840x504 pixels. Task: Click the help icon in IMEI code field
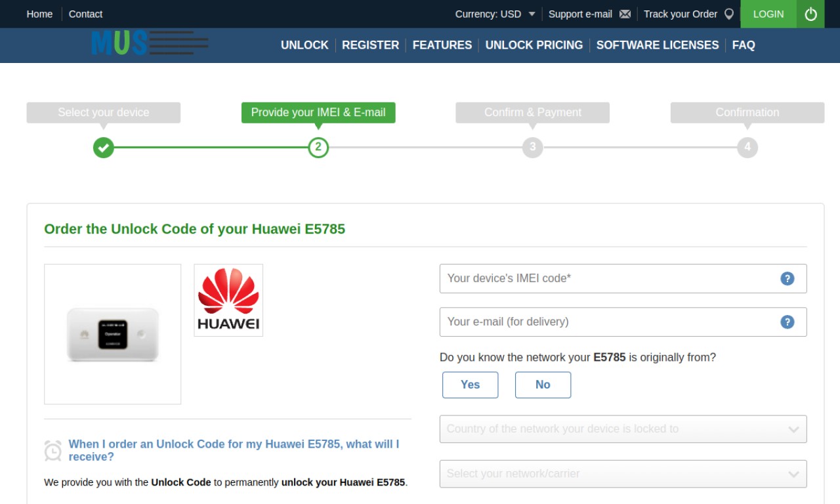[x=787, y=278]
